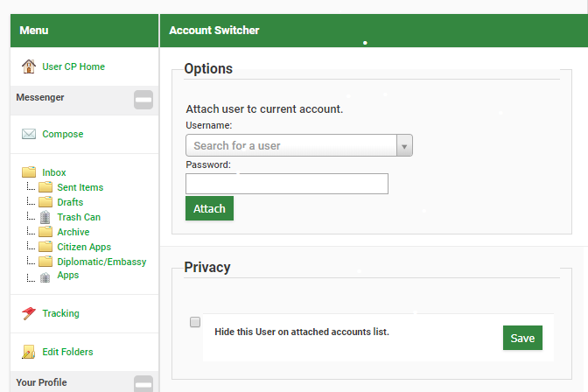
Task: Click the Archive folder icon
Action: point(45,232)
